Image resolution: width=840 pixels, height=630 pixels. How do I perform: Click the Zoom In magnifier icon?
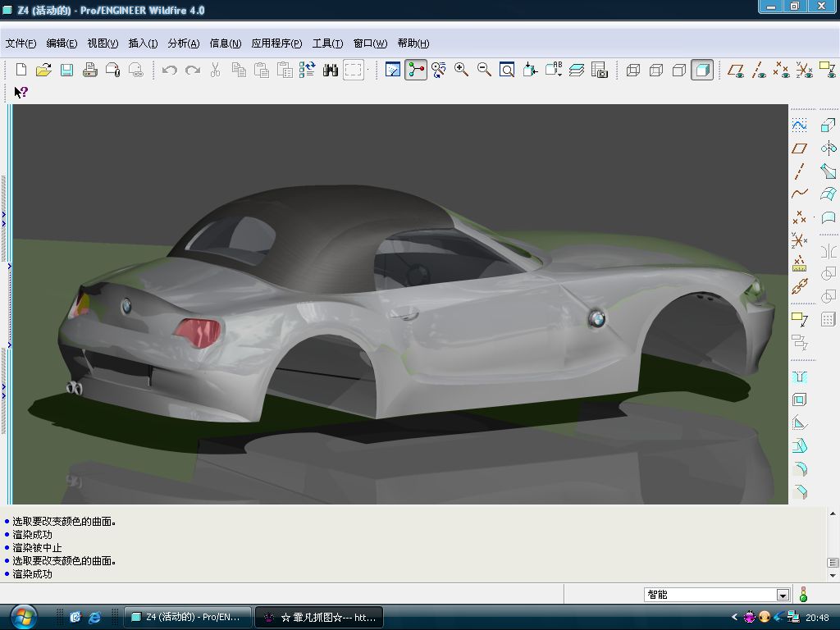pos(462,71)
